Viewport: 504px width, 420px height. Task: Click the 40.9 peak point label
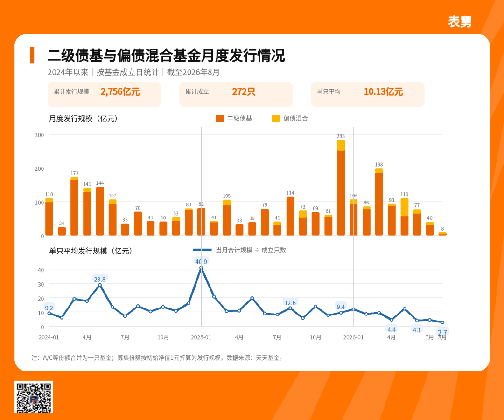coord(201,262)
